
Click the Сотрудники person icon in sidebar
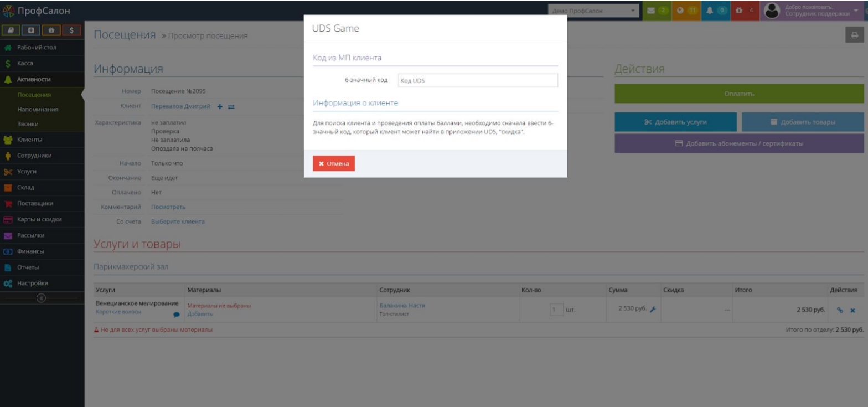coord(8,156)
